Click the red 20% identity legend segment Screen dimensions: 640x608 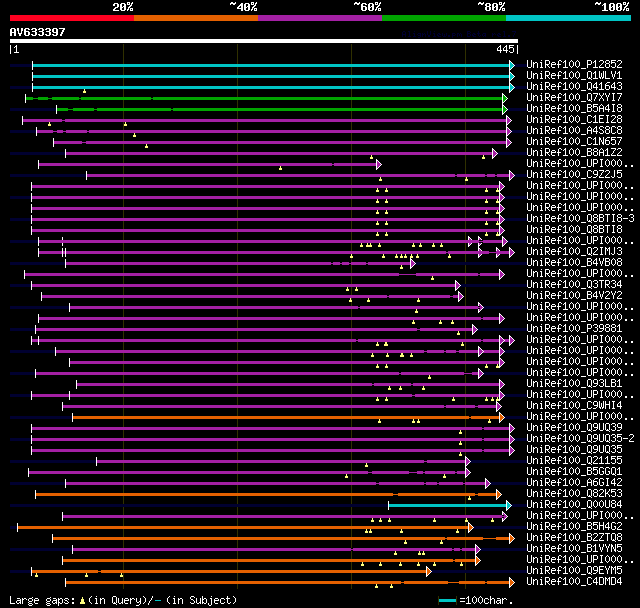72,18
